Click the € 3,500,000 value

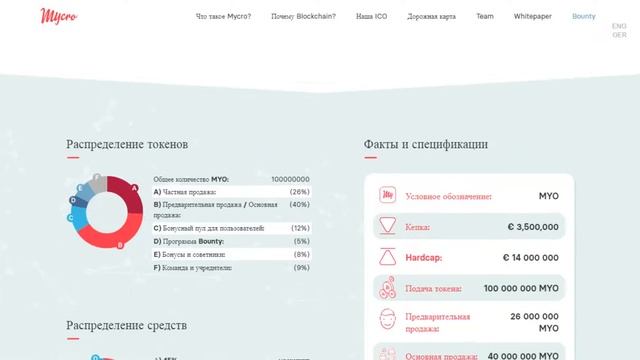pyautogui.click(x=533, y=227)
